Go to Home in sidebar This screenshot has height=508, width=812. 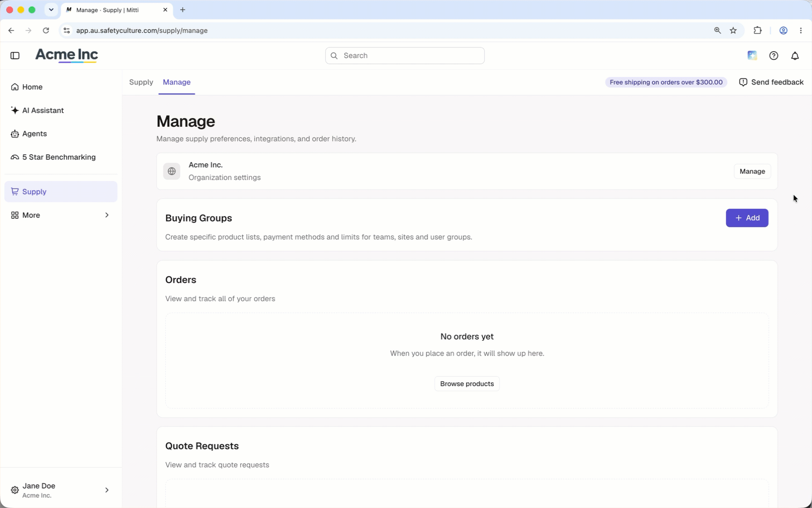pyautogui.click(x=61, y=87)
